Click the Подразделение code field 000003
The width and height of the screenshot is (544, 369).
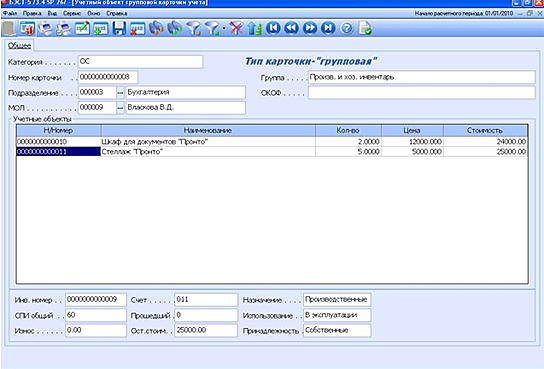coord(97,92)
